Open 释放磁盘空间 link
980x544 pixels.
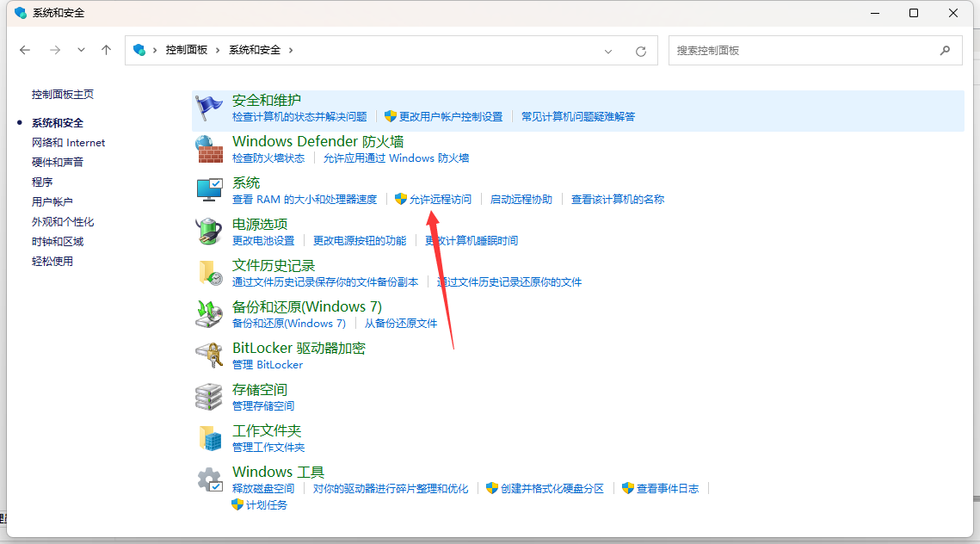[x=263, y=488]
